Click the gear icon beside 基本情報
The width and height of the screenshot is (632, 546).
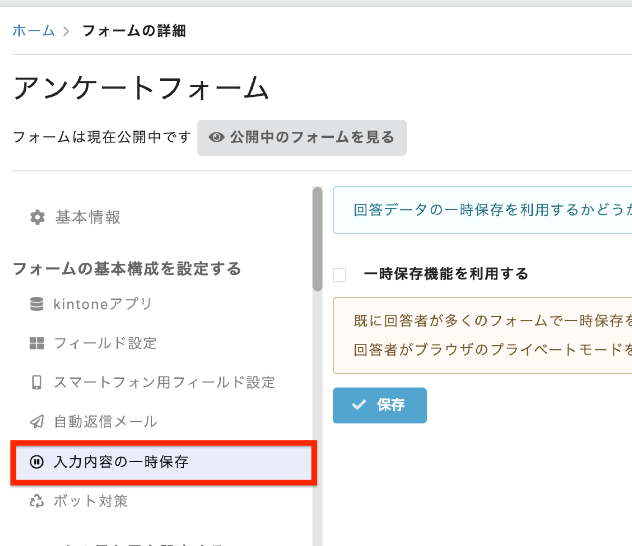37,217
